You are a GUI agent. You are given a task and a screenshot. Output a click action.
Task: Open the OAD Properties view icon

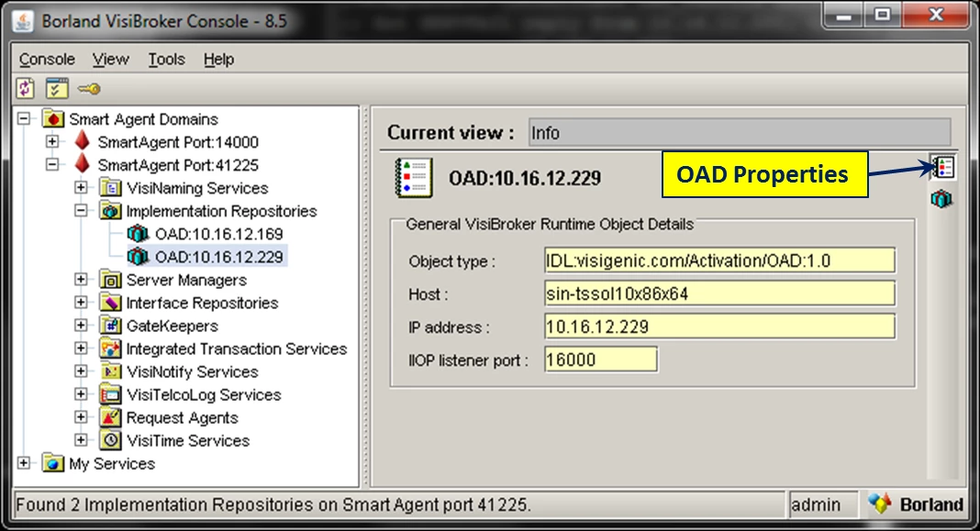[x=942, y=168]
